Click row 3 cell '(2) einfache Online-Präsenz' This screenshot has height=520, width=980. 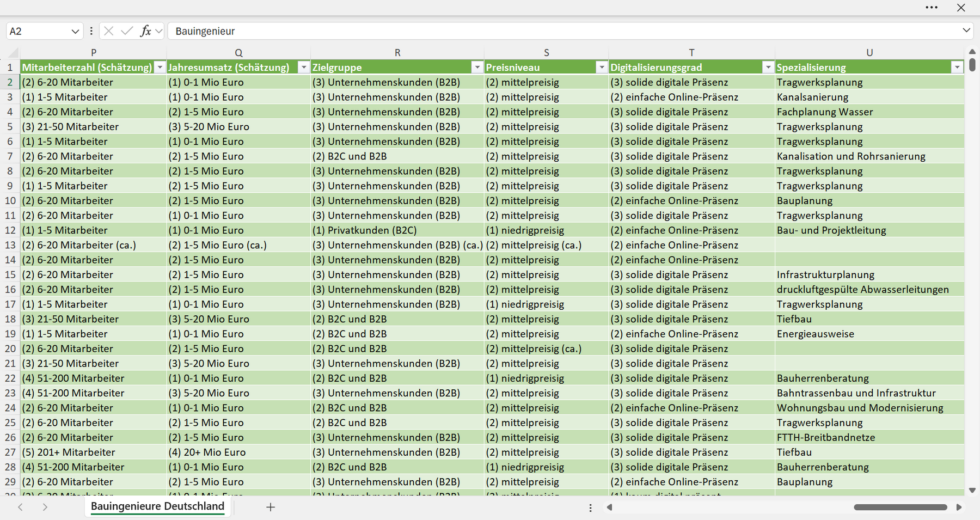tap(691, 97)
